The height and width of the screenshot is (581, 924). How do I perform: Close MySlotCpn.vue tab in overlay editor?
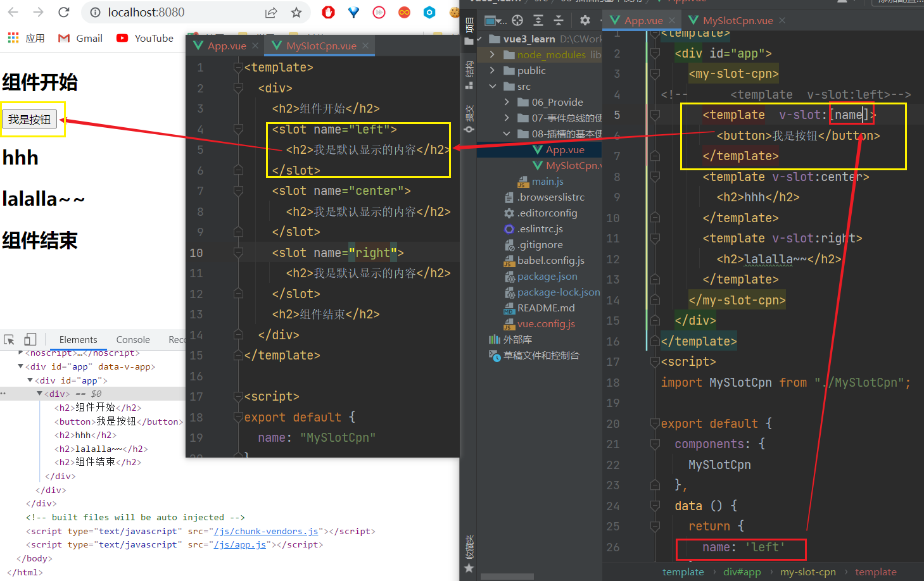[365, 46]
